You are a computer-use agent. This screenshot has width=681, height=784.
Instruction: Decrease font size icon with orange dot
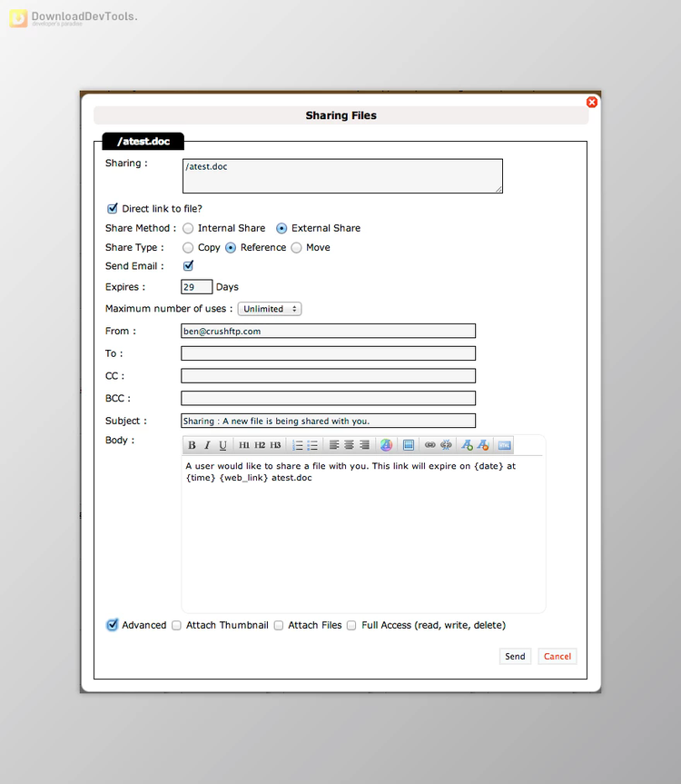[483, 445]
